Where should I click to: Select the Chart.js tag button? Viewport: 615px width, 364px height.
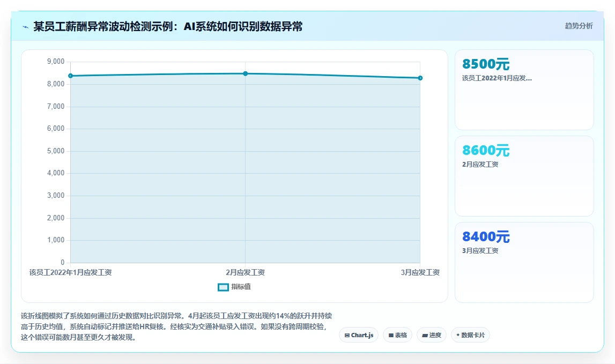point(359,335)
